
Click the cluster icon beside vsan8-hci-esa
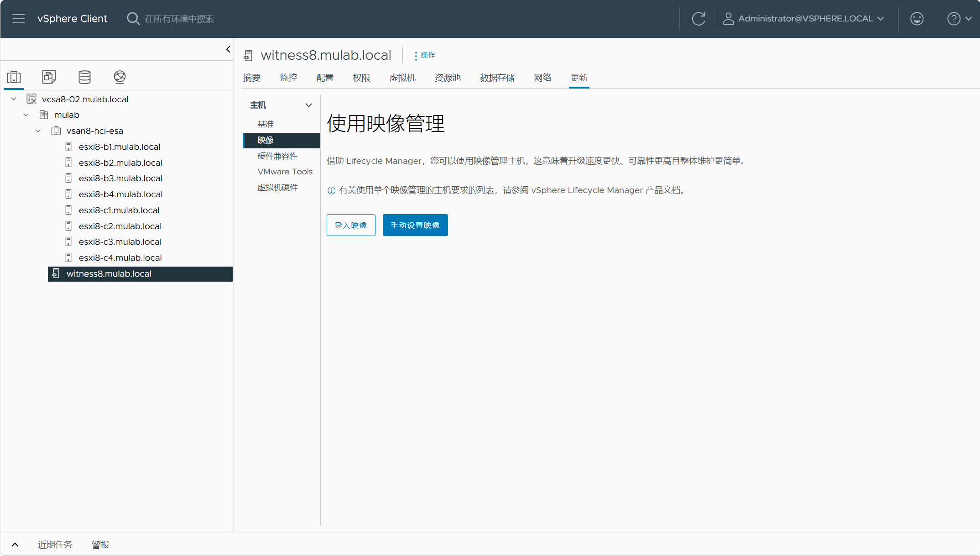click(x=56, y=131)
